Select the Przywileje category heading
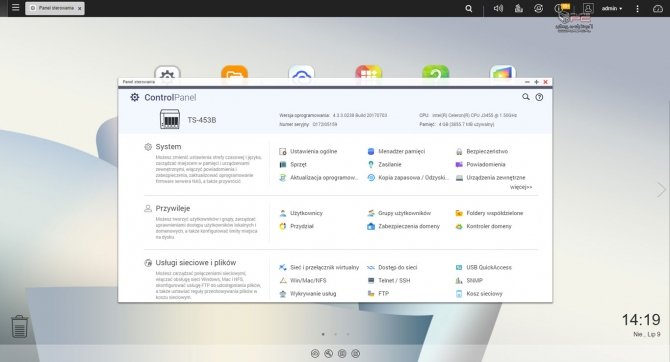The height and width of the screenshot is (362, 670). 173,209
